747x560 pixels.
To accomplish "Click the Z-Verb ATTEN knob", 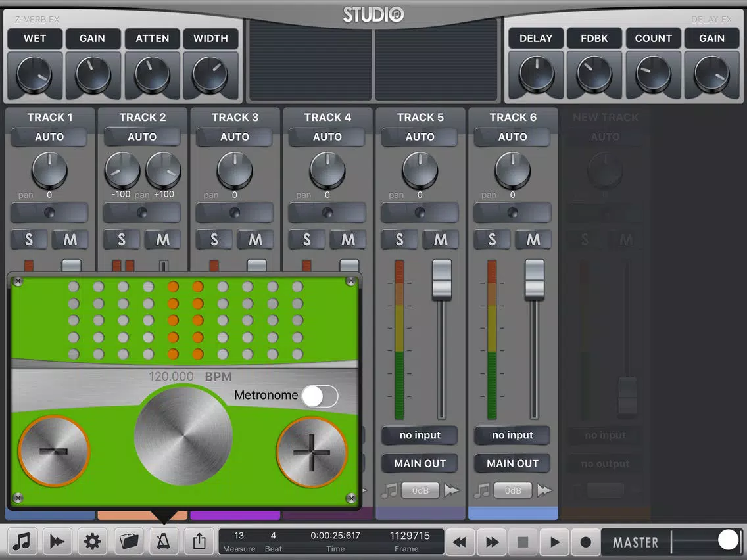I will [152, 76].
